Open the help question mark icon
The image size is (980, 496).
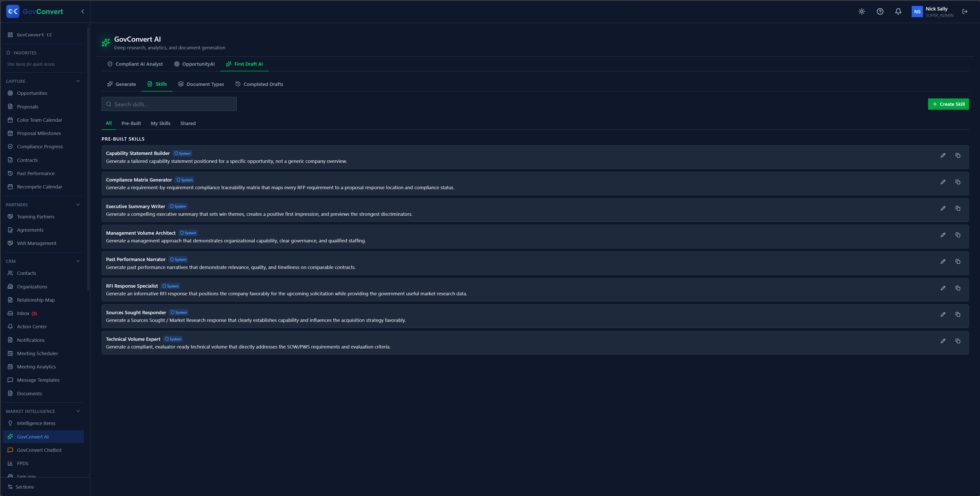880,12
